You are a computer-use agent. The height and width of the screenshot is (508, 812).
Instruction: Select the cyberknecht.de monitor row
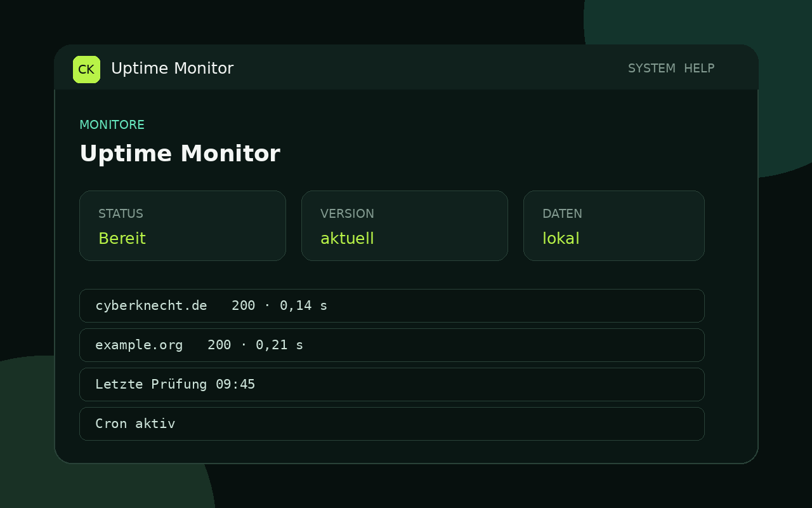[392, 305]
